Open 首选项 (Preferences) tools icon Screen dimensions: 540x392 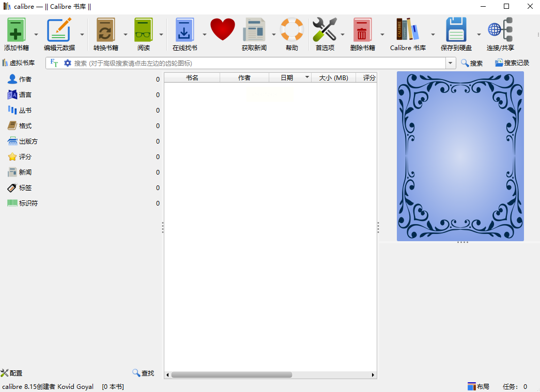325,30
